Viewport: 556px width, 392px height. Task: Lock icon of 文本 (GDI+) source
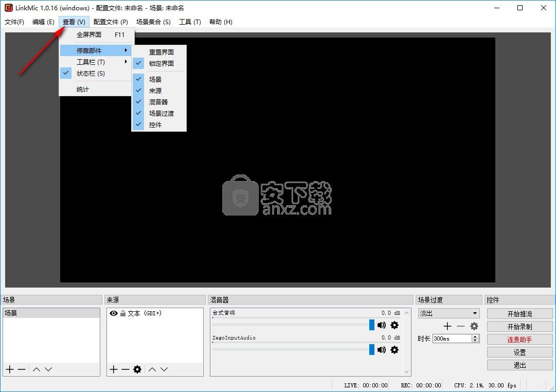click(123, 313)
